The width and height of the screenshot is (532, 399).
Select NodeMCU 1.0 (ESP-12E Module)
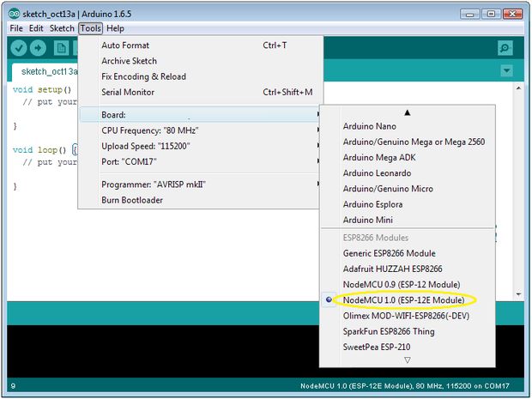click(x=408, y=300)
